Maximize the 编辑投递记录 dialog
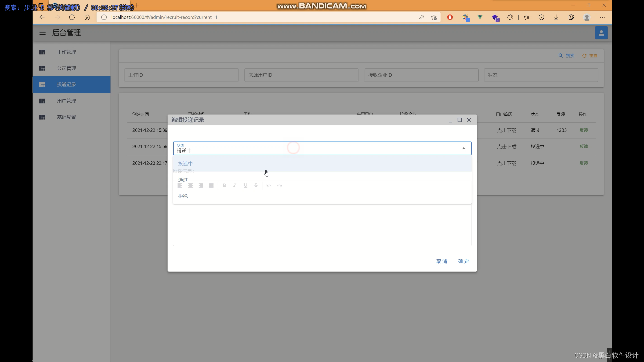The width and height of the screenshot is (644, 362). (460, 120)
